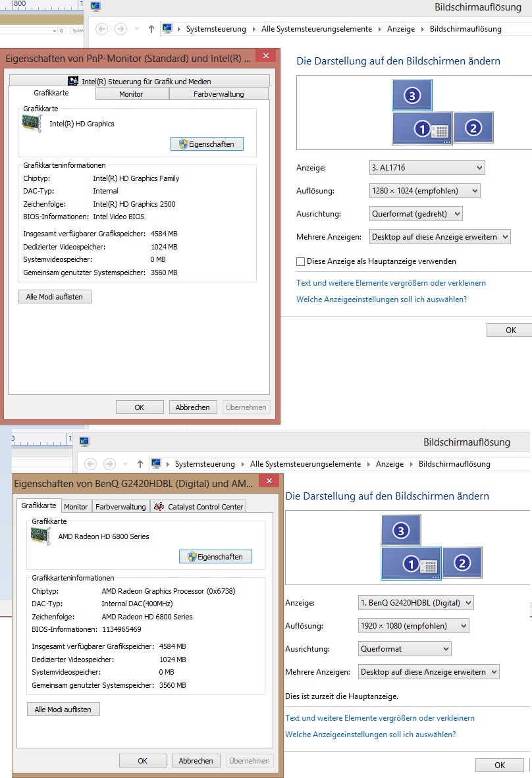532x778 pixels.
Task: Click 'Alle Systemsteuerungselemente' in upper breadcrumb
Action: (317, 29)
